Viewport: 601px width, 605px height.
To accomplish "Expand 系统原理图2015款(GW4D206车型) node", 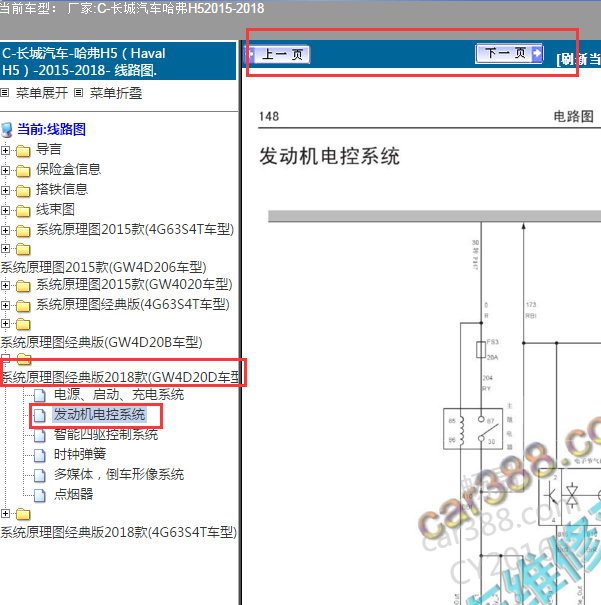I will [5, 248].
